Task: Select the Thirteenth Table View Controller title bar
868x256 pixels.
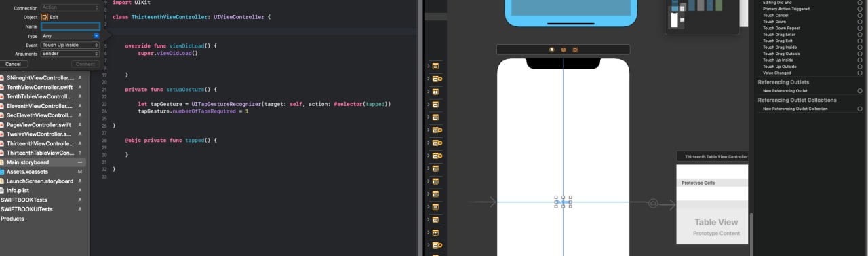Action: [712, 156]
